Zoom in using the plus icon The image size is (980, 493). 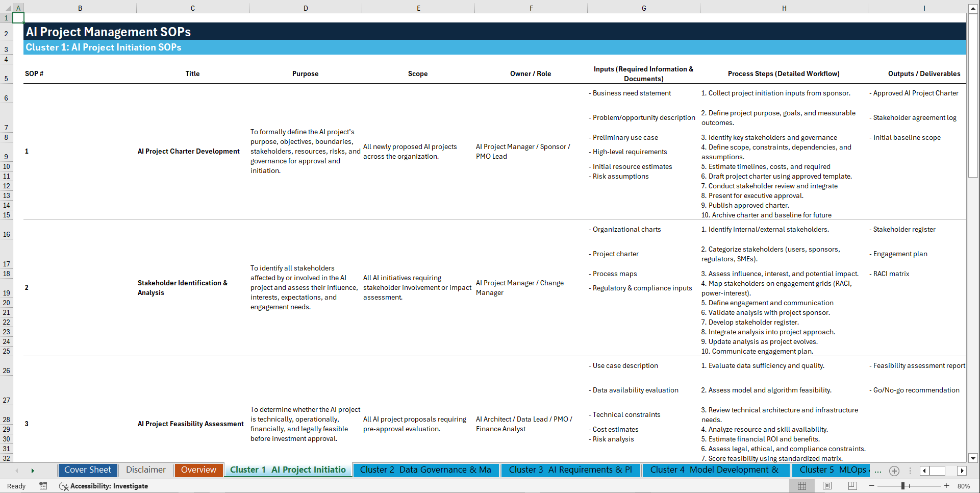[947, 486]
